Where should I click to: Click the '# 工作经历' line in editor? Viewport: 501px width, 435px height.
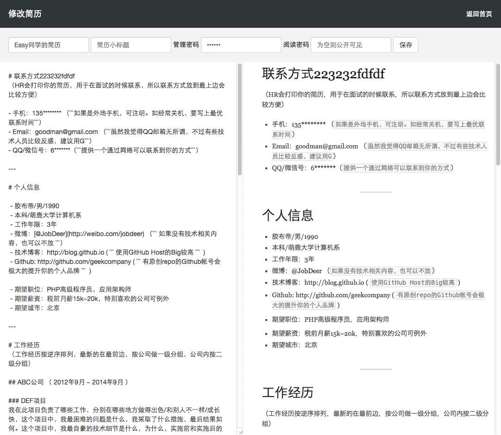pyautogui.click(x=24, y=345)
